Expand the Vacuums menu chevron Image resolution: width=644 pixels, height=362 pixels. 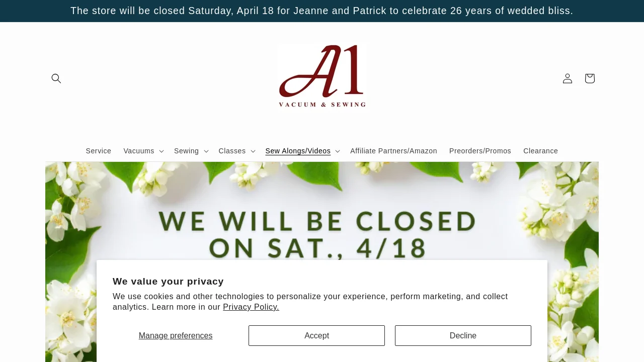[161, 151]
